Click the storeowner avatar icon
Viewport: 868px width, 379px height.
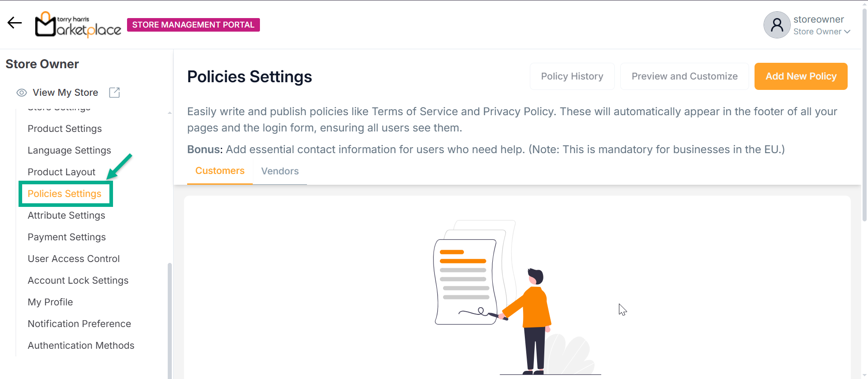(x=777, y=25)
